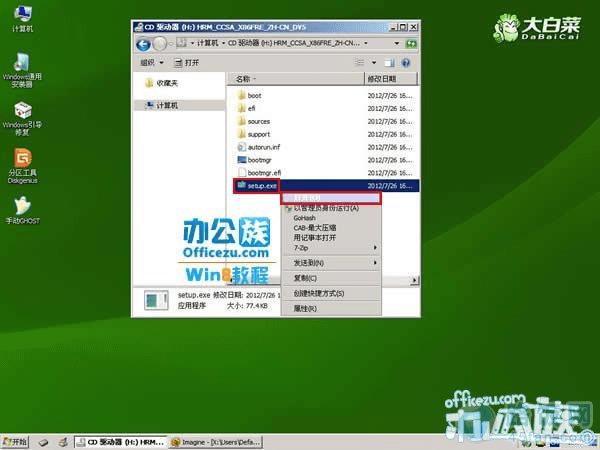The width and height of the screenshot is (600, 450).
Task: Choose GoHash in the context menu
Action: [331, 218]
